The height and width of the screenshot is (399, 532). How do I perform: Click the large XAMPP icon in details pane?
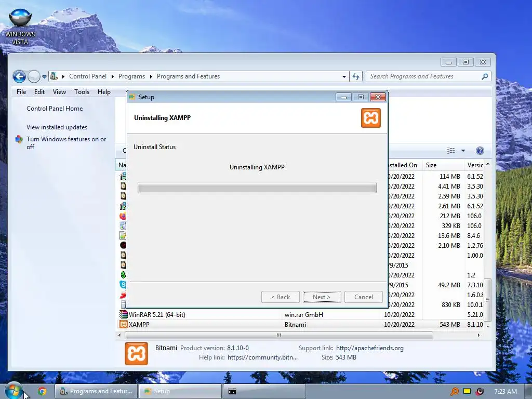(137, 353)
